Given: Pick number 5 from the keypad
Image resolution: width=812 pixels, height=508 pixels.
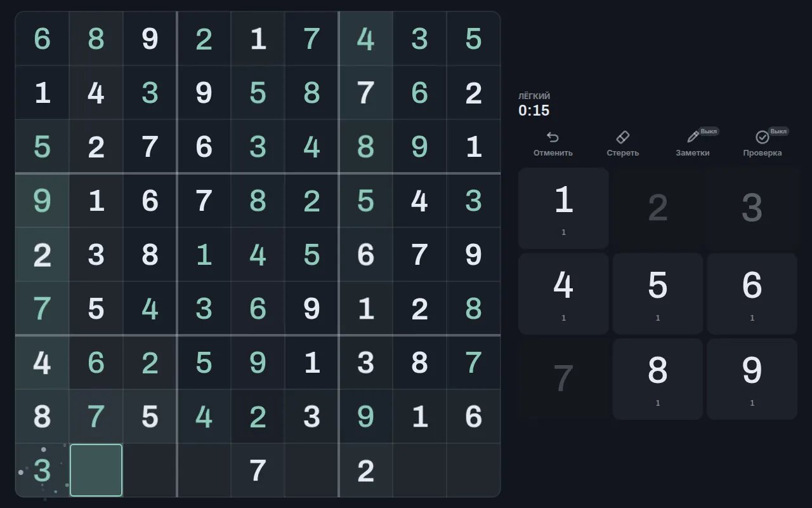Looking at the screenshot, I should (658, 294).
